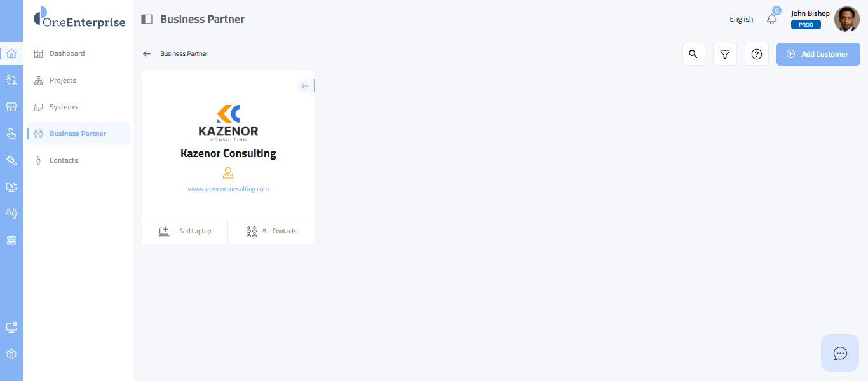Open Projects in the sidebar
This screenshot has width=868, height=381.
click(63, 80)
